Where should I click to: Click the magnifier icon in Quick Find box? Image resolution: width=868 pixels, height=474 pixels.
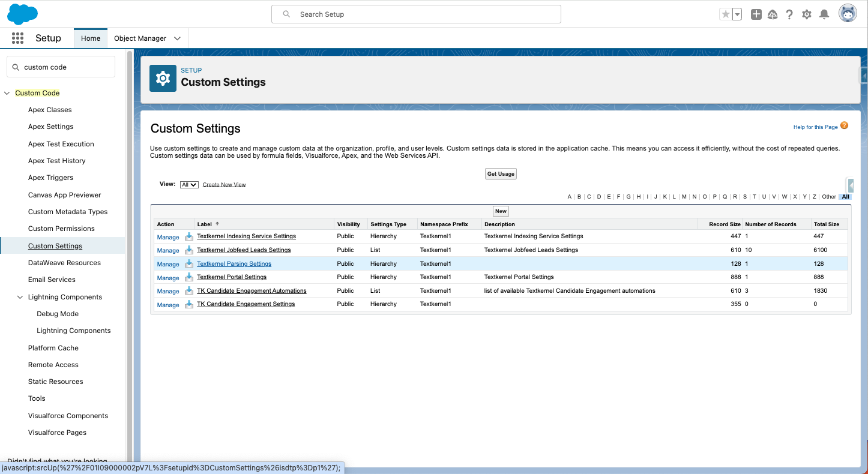pos(16,67)
